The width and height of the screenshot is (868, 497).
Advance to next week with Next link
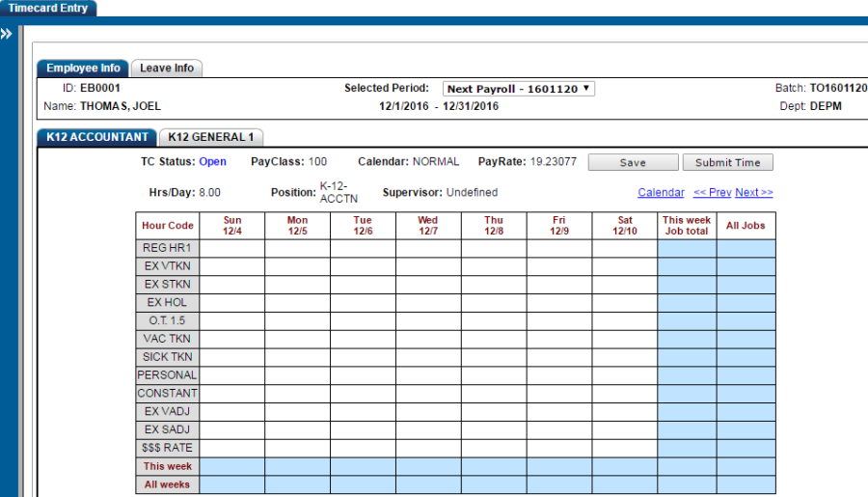click(753, 193)
